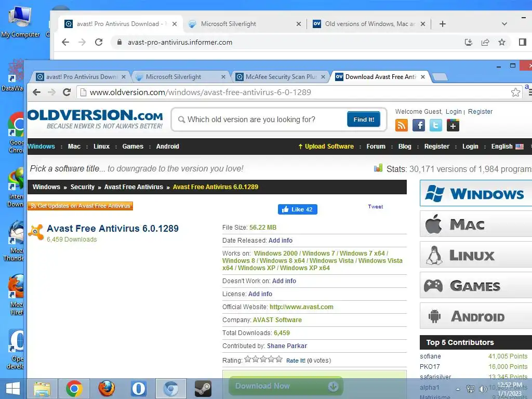Click Security in the breadcrumb
Screen dimensions: 532x399
[x=83, y=187]
